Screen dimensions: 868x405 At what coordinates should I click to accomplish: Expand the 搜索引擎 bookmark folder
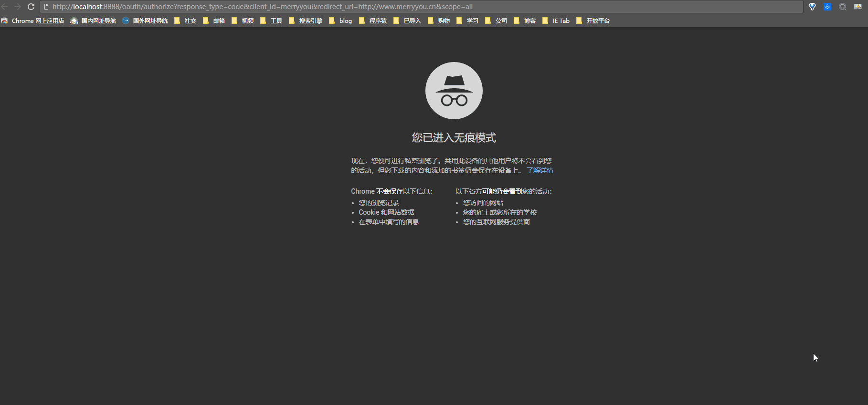coord(306,21)
